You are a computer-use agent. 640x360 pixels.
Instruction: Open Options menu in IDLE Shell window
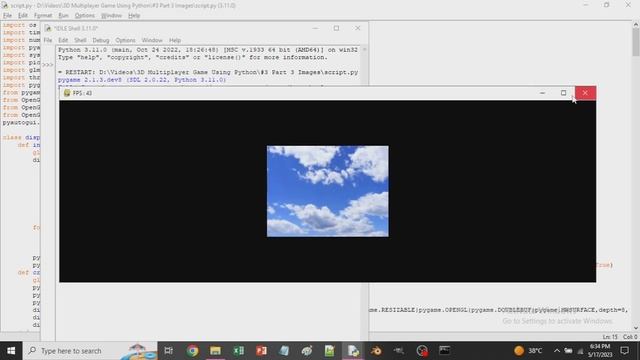pos(125,40)
